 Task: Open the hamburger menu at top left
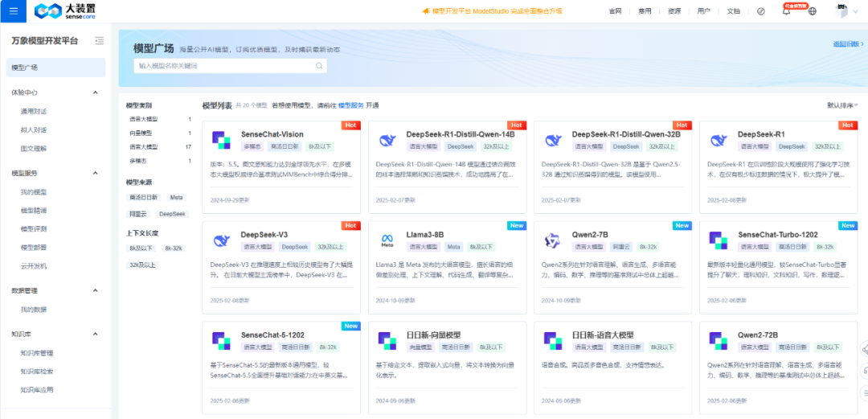14,11
